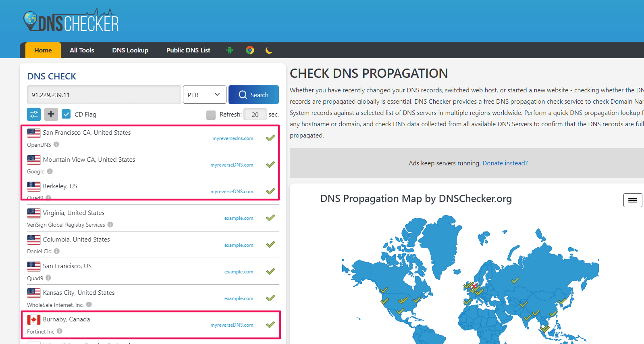
Task: Open the All Tools menu
Action: coord(82,50)
